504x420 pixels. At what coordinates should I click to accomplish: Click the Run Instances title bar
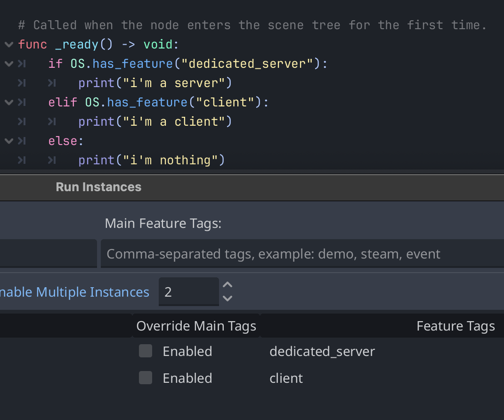point(98,187)
